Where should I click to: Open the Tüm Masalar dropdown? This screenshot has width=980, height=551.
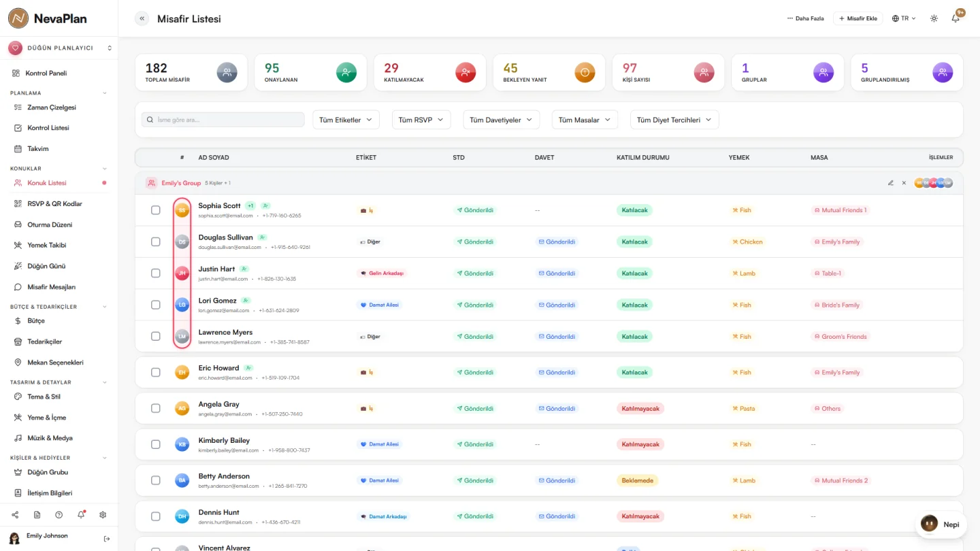pyautogui.click(x=585, y=120)
